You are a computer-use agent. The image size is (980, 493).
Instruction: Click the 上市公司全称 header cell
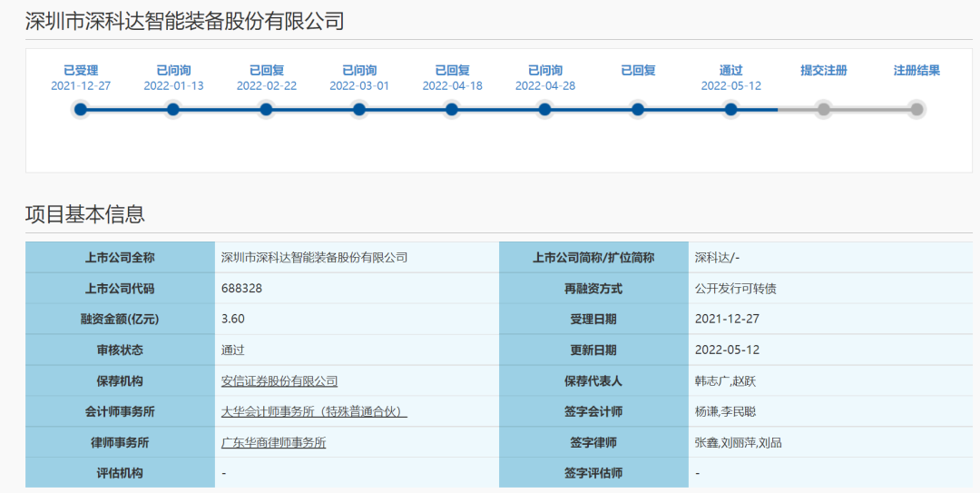(x=120, y=257)
